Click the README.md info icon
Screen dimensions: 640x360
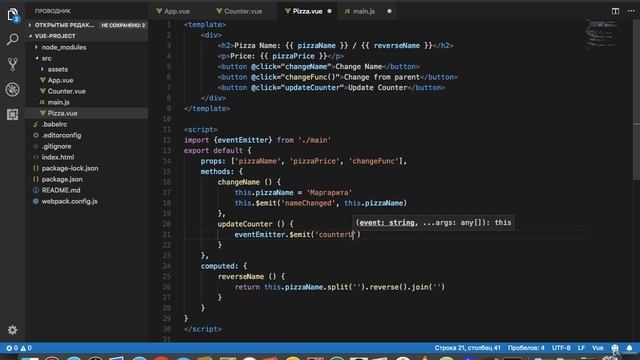coord(36,190)
